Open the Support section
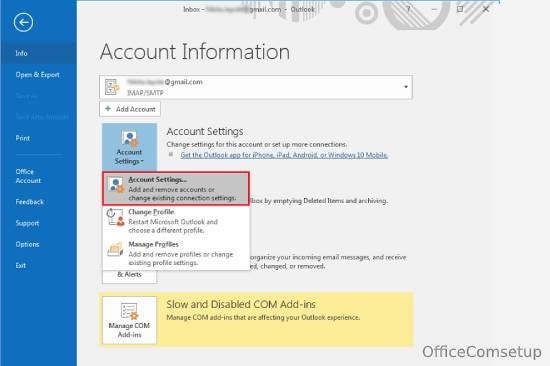Image resolution: width=550 pixels, height=366 pixels. tap(39, 223)
